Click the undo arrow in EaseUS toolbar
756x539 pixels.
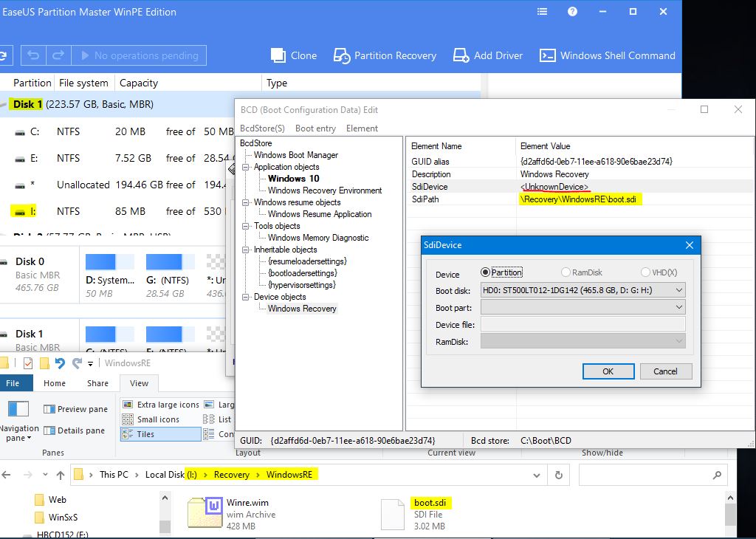pos(33,55)
